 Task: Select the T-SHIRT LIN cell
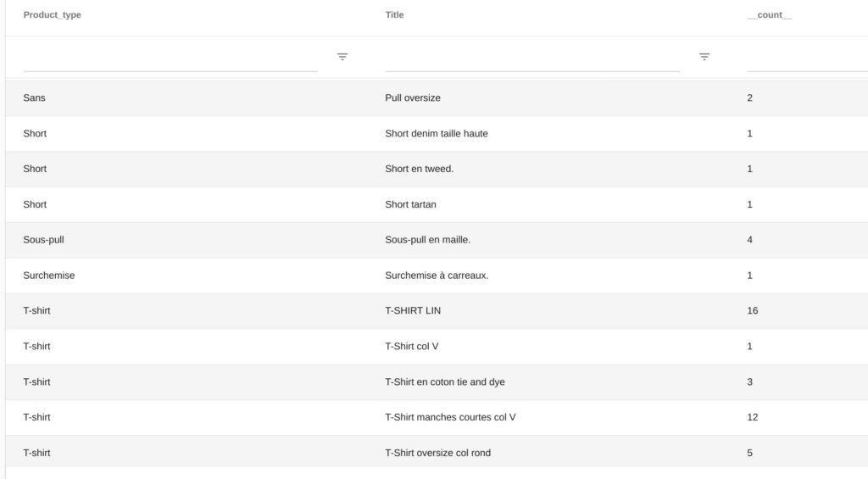click(x=413, y=310)
